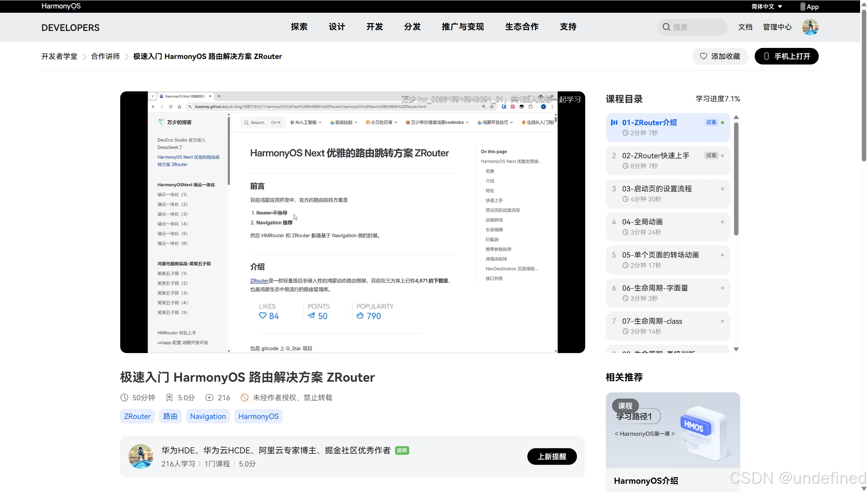Click the course list scrollbar thumb
The image size is (868, 492).
pos(736,179)
